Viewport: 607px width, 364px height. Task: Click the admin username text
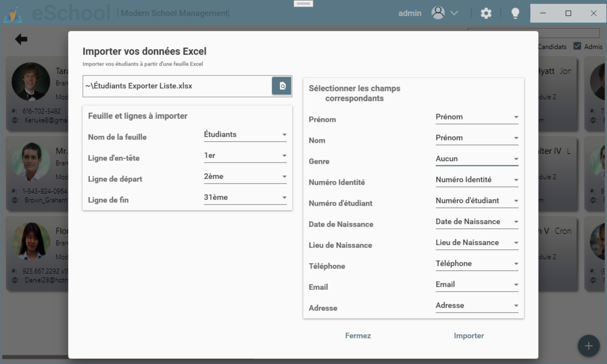click(409, 13)
